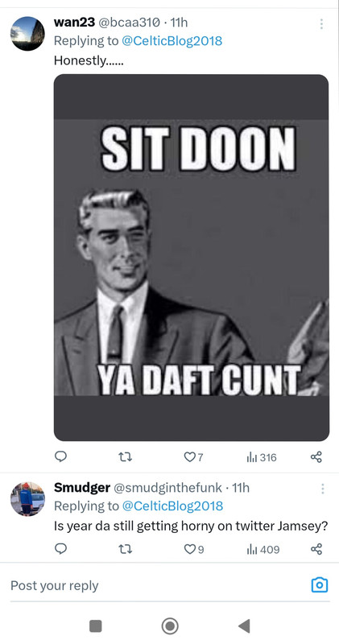Viewport: 339px width, 644px height.
Task: Open wan23's profile picture
Action: 27,34
